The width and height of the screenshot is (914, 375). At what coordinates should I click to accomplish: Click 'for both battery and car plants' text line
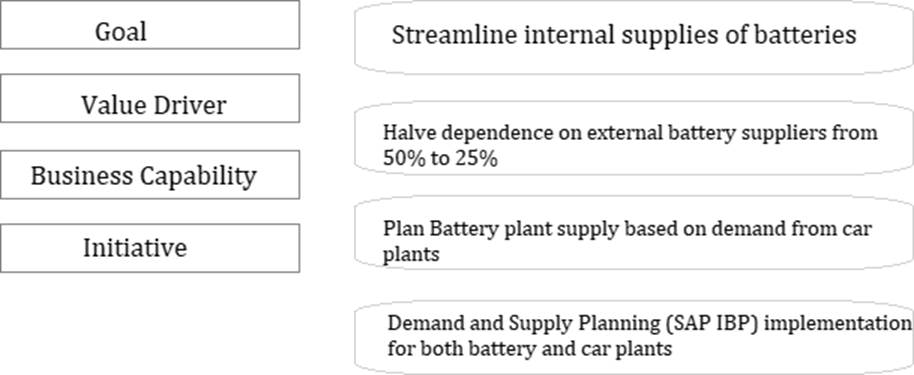[530, 349]
